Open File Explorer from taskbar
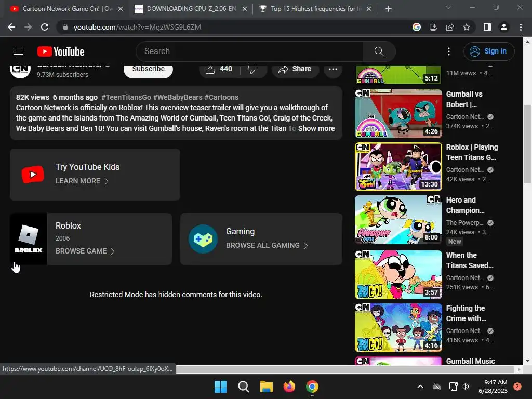Viewport: 532px width, 399px height. point(267,387)
